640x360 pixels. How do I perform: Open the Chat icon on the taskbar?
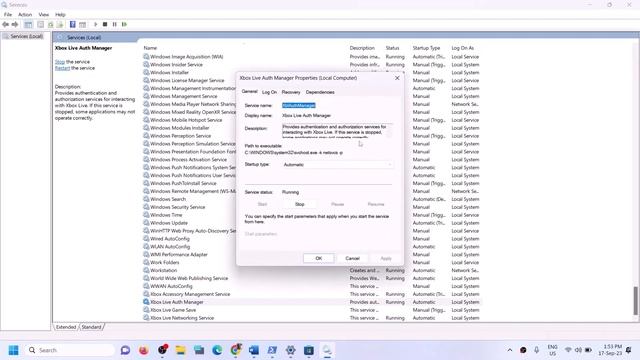(125, 350)
